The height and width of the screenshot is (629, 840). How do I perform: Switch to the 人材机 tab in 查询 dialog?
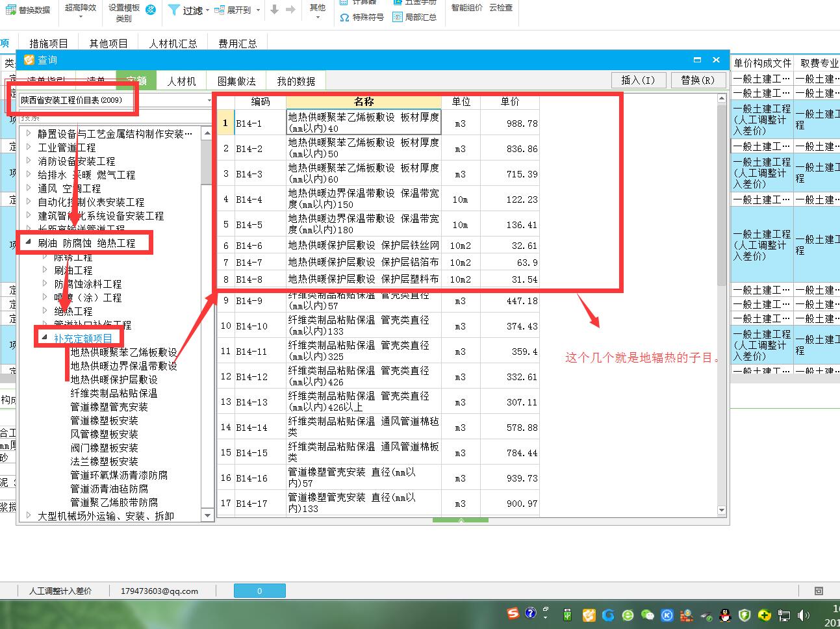point(181,81)
